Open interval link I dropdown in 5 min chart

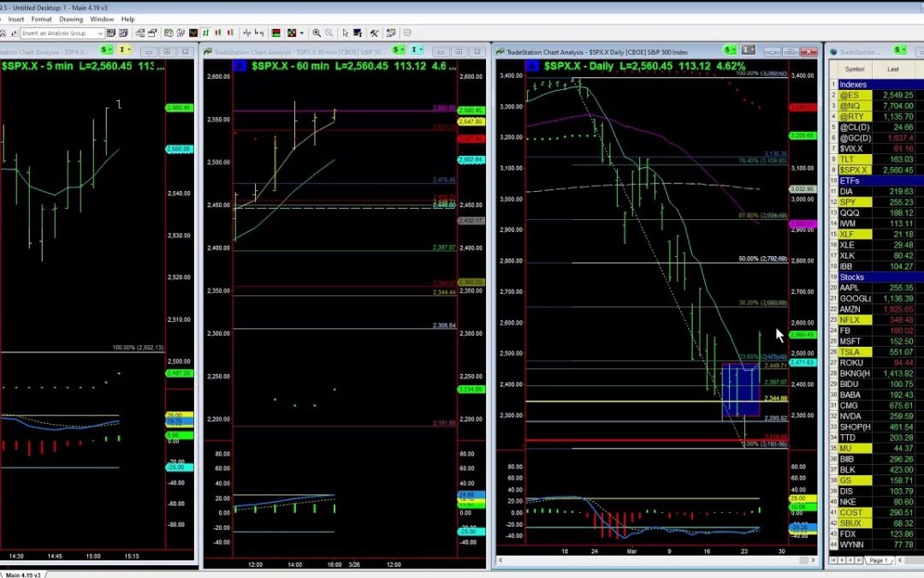125,50
